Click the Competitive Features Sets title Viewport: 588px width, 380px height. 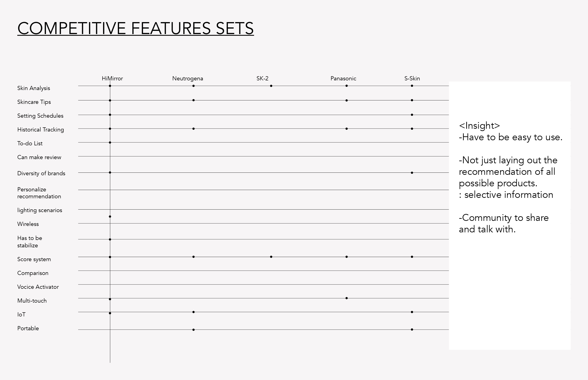point(136,28)
